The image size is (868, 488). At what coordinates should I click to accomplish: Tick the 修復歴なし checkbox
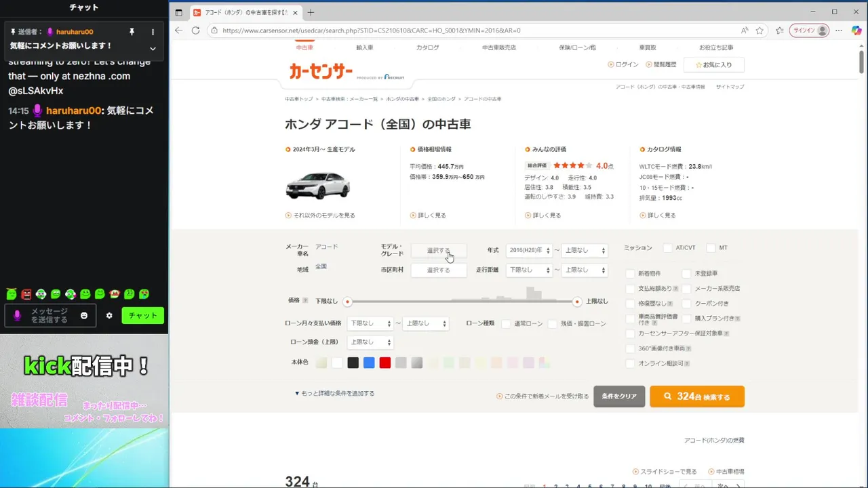click(631, 304)
